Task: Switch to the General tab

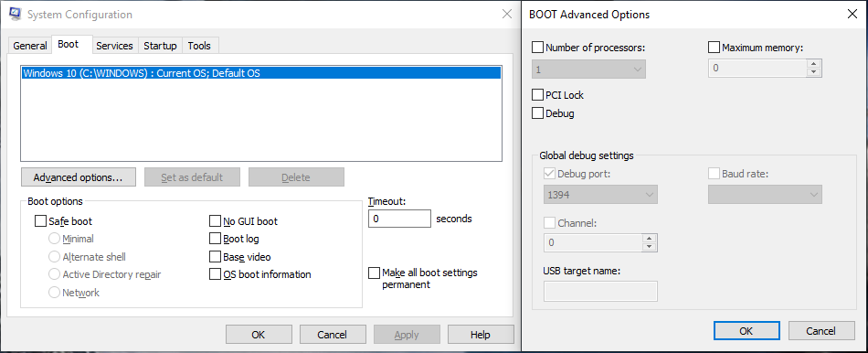Action: point(30,46)
